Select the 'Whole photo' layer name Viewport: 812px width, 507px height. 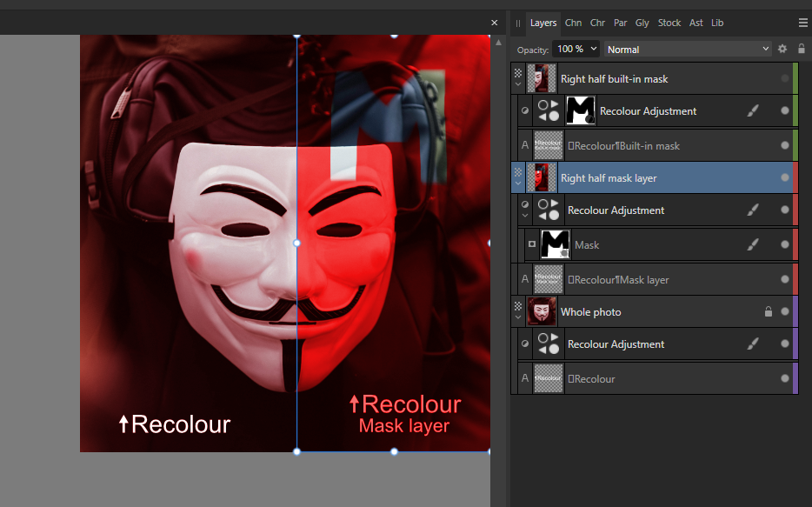[591, 311]
